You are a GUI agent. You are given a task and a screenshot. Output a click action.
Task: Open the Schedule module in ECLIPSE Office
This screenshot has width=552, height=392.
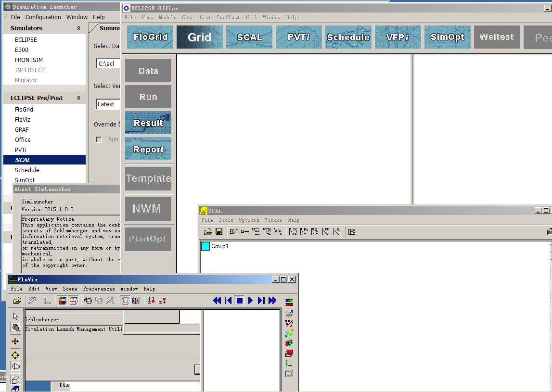click(x=348, y=37)
